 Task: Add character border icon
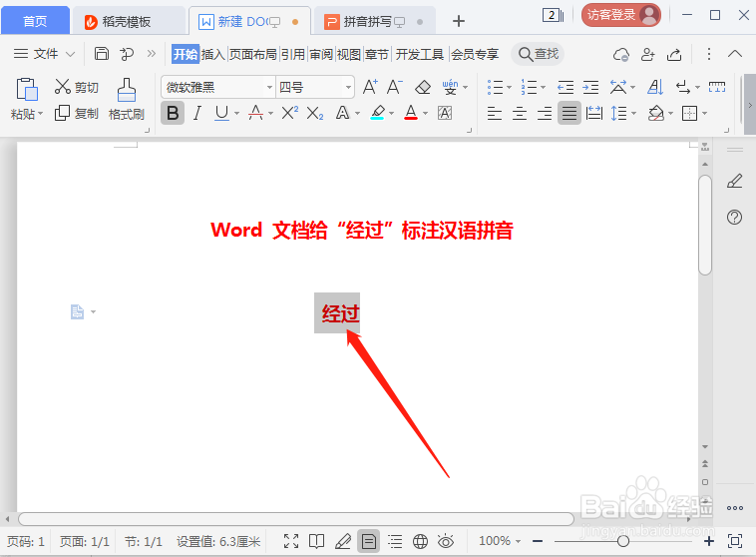coord(445,113)
